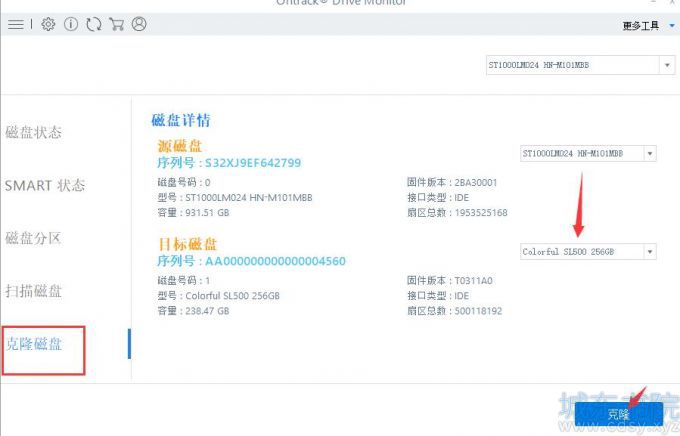Open the top drive selector dropdown
Image resolution: width=680 pixels, height=436 pixels.
580,65
